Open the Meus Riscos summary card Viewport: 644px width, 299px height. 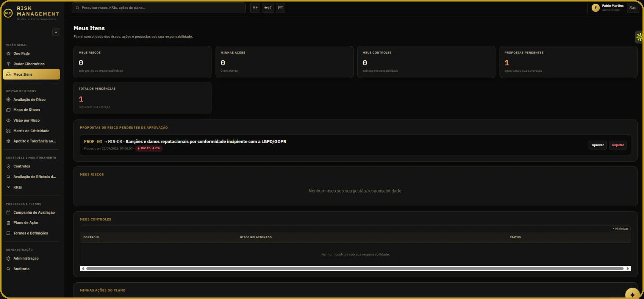coord(142,62)
